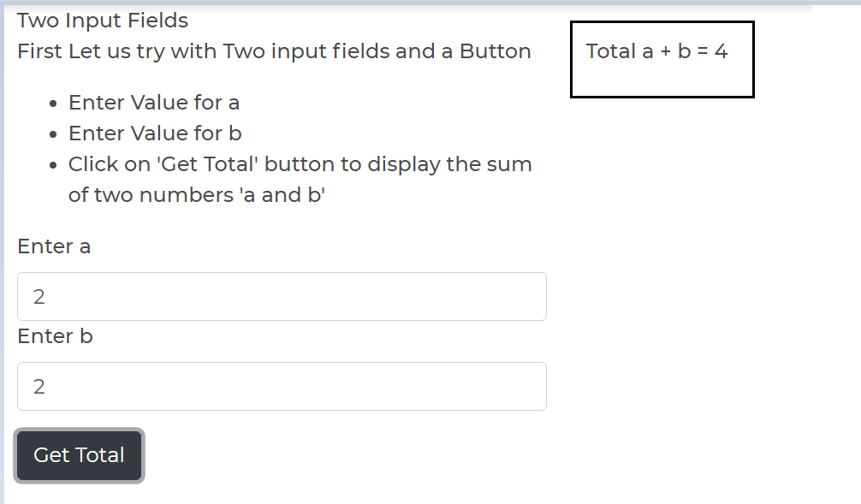Click the "Click on 'Get Total' button" instruction line
The height and width of the screenshot is (504, 861).
click(x=300, y=164)
